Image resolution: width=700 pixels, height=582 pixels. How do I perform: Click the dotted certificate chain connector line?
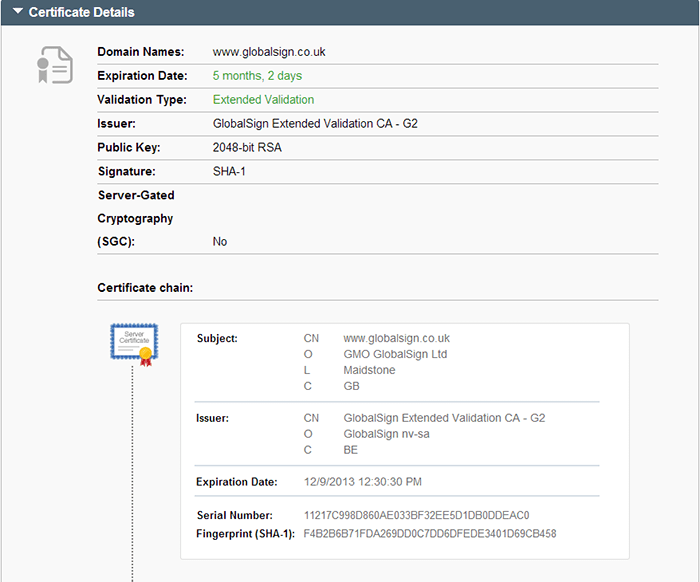click(132, 470)
